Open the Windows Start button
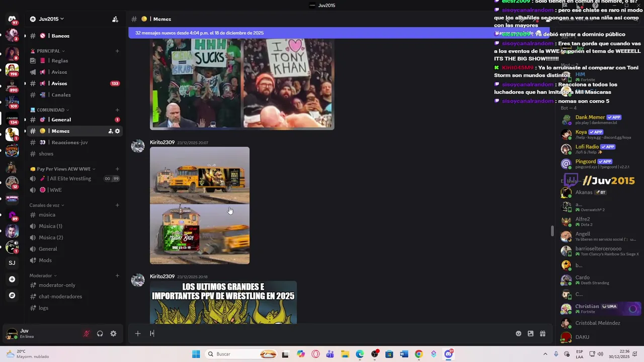The height and width of the screenshot is (362, 644). [x=196, y=354]
